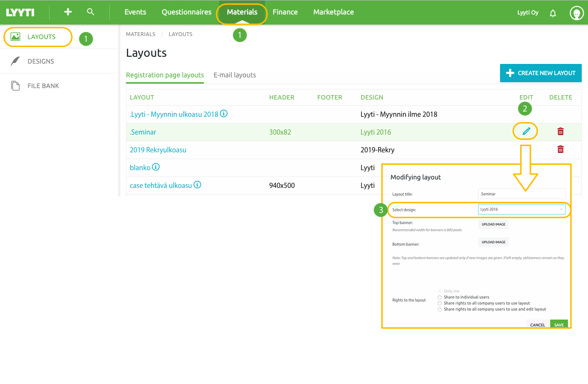Open the .Lyyti - Myynnin ulkoasu 2018 layout

(174, 114)
